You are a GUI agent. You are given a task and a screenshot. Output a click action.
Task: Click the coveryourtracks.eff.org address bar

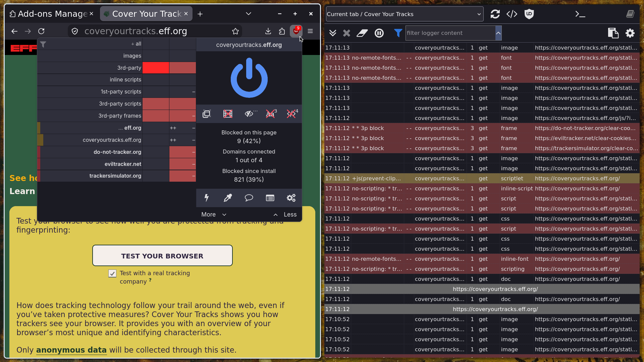click(x=155, y=31)
